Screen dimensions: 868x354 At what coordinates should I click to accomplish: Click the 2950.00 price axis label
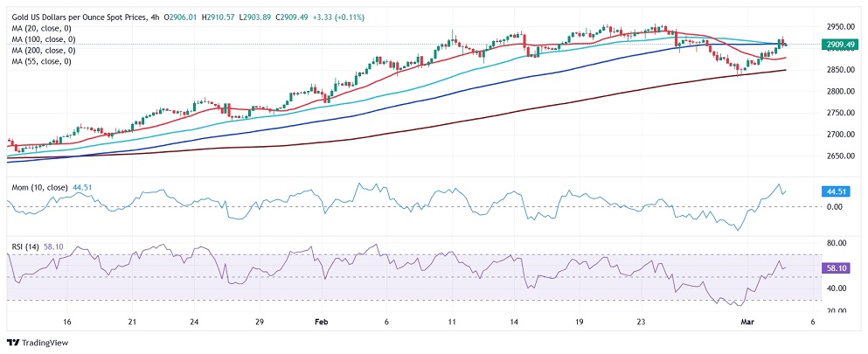[x=838, y=27]
